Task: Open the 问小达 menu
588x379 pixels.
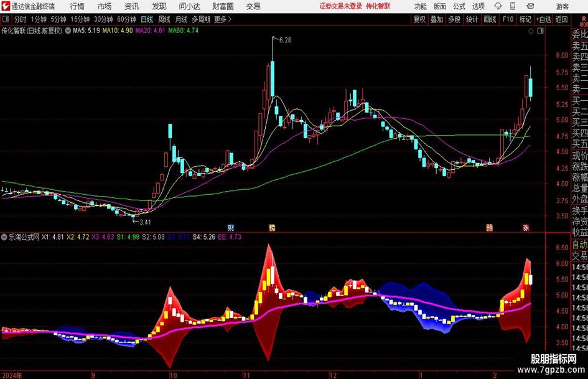Action: point(189,6)
